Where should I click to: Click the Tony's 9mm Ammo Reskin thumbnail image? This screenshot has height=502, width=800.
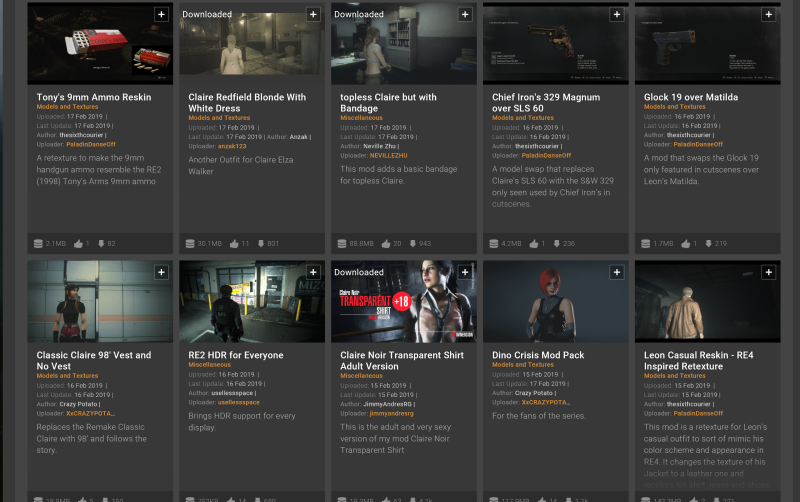(100, 44)
